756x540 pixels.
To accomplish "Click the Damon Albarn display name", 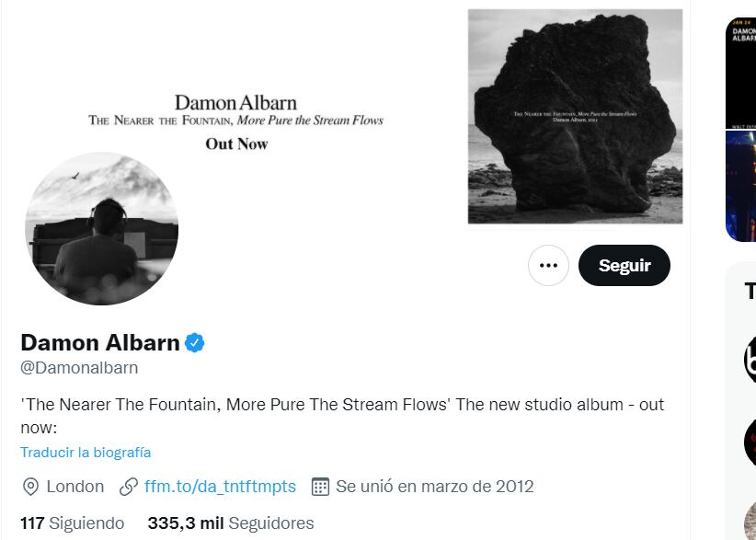I will [x=100, y=343].
